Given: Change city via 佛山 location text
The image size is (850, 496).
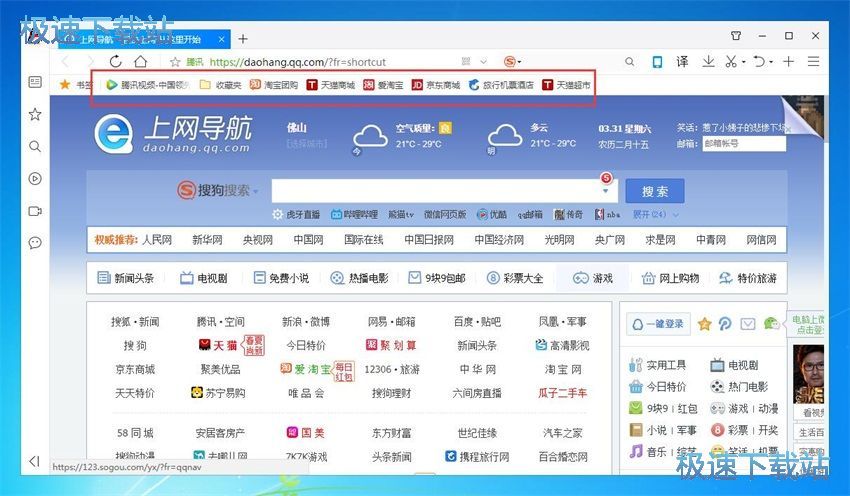Looking at the screenshot, I should pyautogui.click(x=297, y=128).
